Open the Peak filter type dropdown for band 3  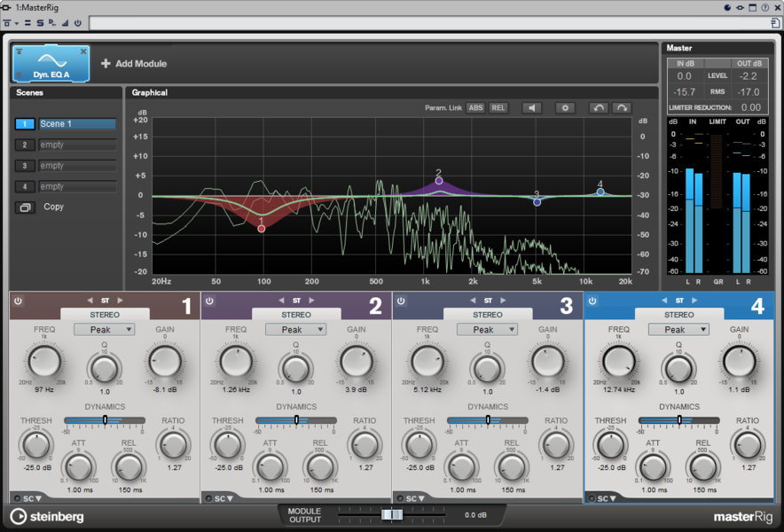pos(487,330)
